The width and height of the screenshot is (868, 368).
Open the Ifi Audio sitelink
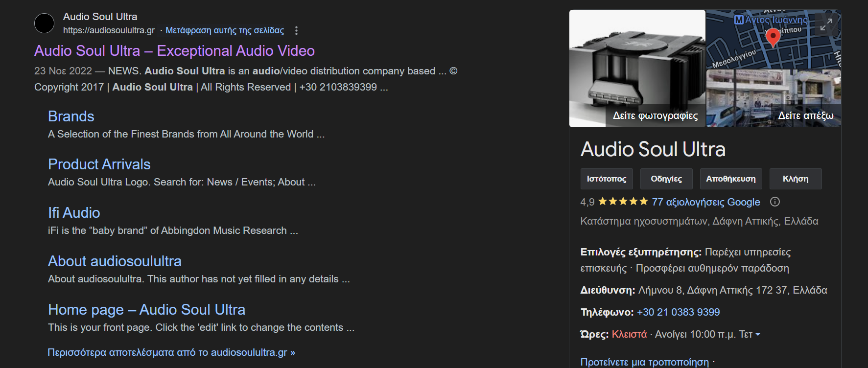pyautogui.click(x=74, y=213)
